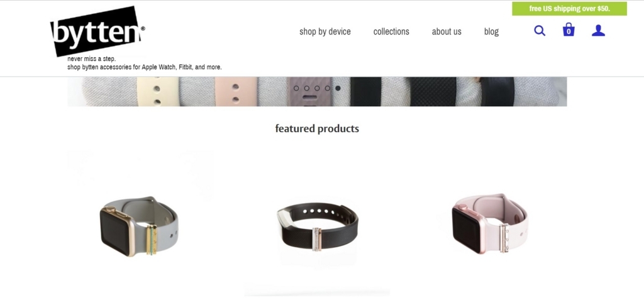Select the first slideshow dot
This screenshot has width=644, height=300.
(296, 88)
